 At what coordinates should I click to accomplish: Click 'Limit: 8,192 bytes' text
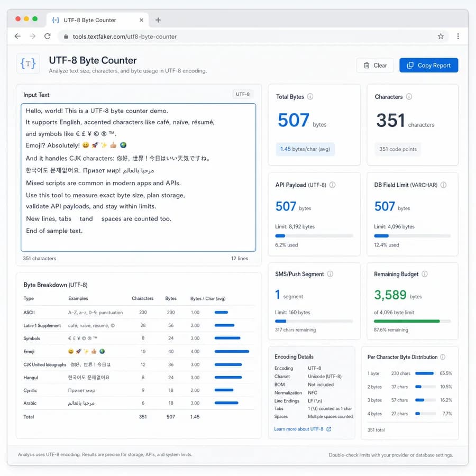point(295,226)
